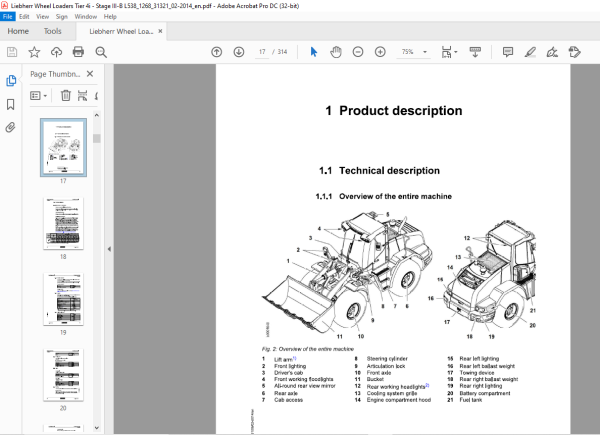
Task: Go to the next page with the down arrow
Action: click(239, 52)
